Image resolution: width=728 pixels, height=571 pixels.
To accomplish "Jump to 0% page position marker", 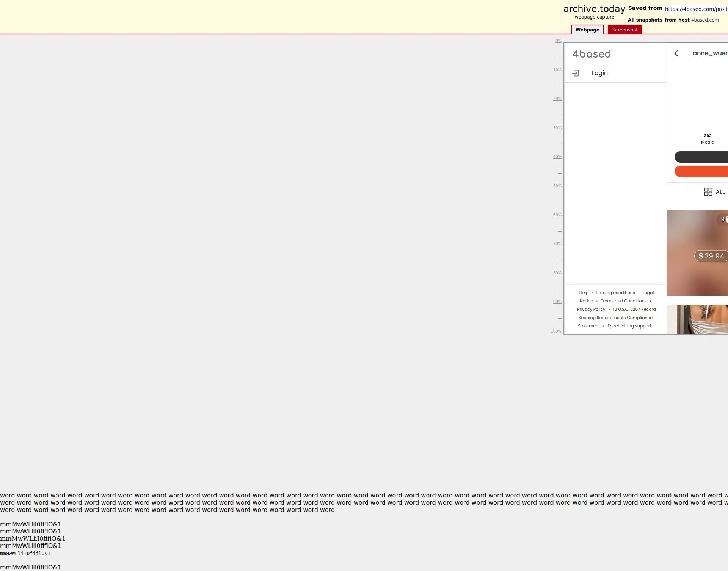I will (x=558, y=41).
